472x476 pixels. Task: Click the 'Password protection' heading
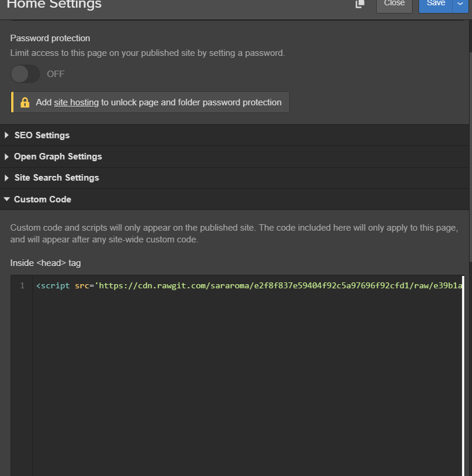tap(50, 38)
